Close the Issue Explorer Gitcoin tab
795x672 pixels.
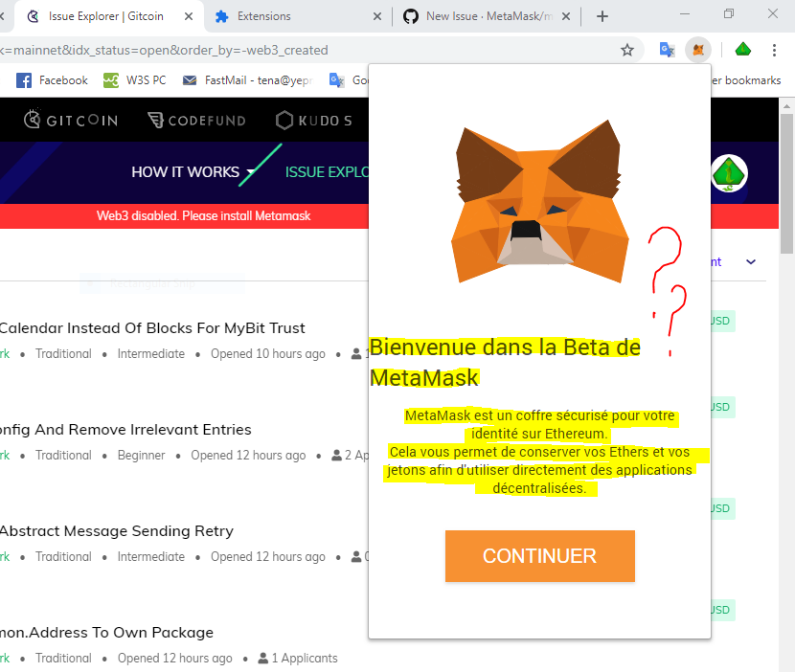pyautogui.click(x=189, y=16)
